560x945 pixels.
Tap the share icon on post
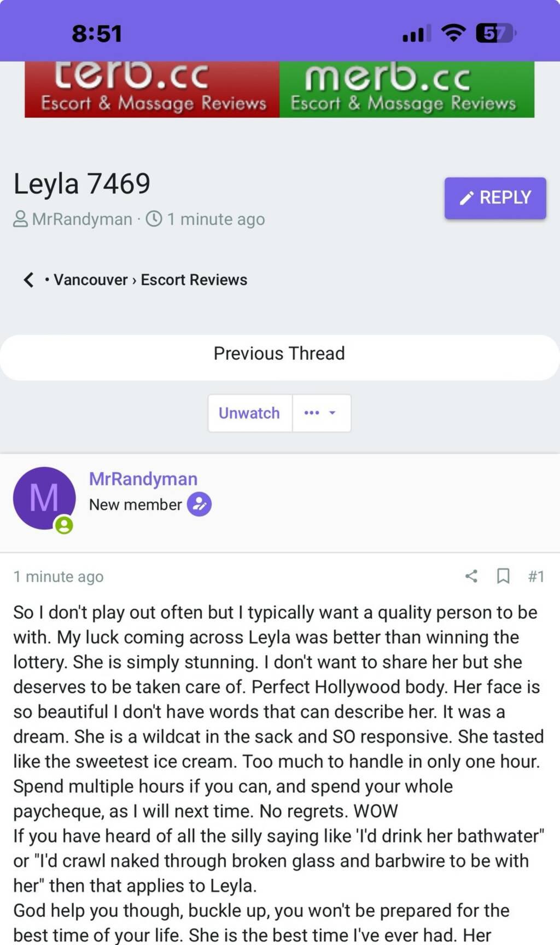pyautogui.click(x=471, y=576)
